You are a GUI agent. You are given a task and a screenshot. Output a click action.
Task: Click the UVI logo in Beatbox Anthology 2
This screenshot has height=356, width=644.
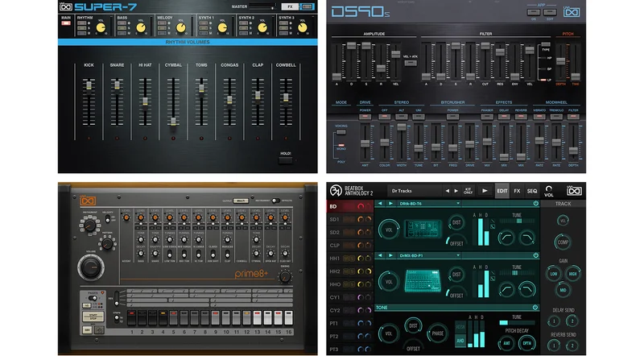click(574, 191)
